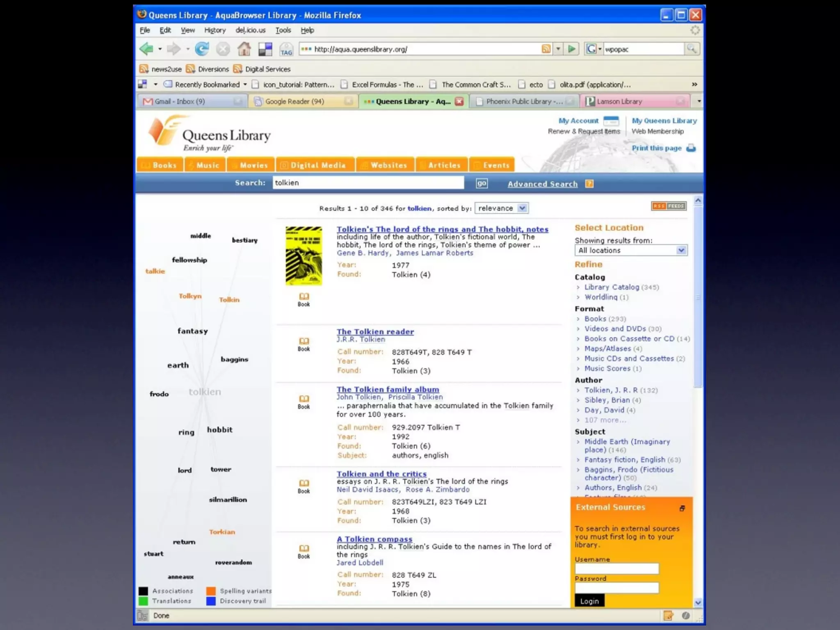Click the RSS feed icon in address bar
The image size is (840, 630).
point(546,49)
